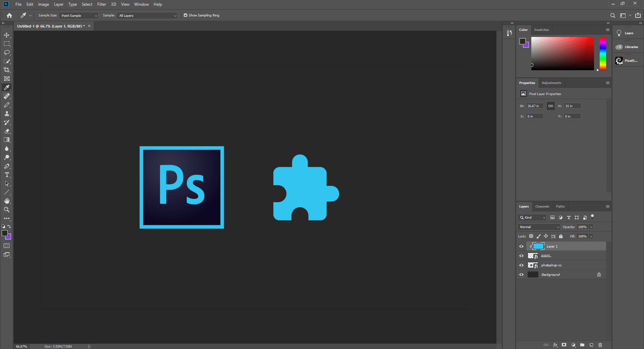Add layer style with fx icon

point(555,345)
